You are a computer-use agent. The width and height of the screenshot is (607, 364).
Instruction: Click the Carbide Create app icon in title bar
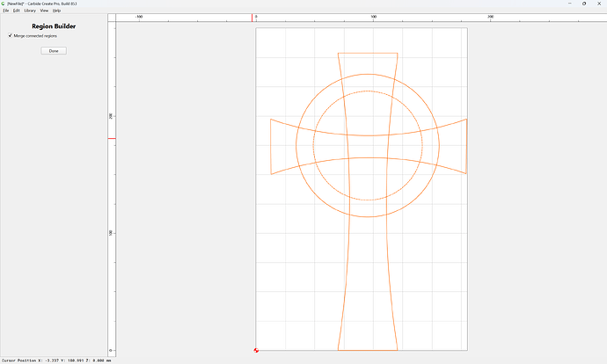click(4, 4)
